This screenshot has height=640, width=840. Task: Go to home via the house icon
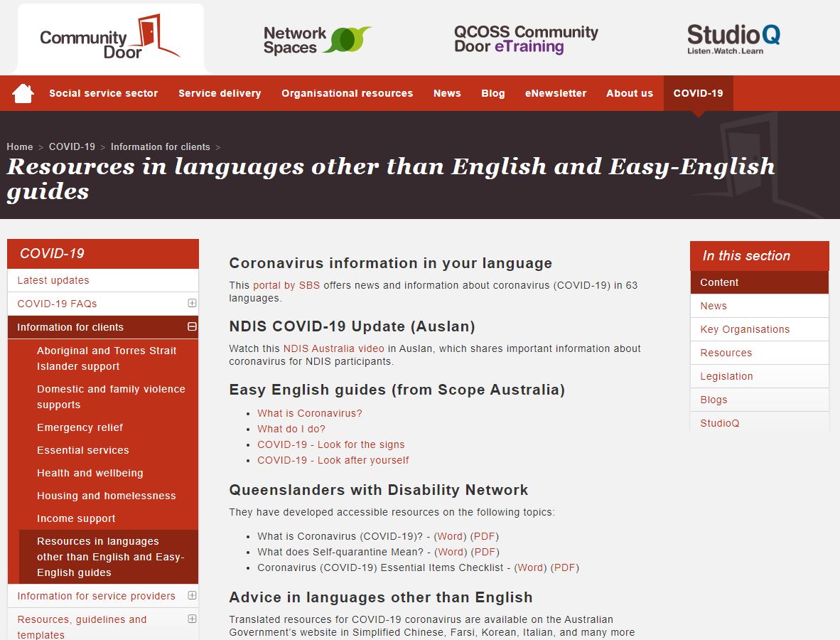click(x=23, y=93)
